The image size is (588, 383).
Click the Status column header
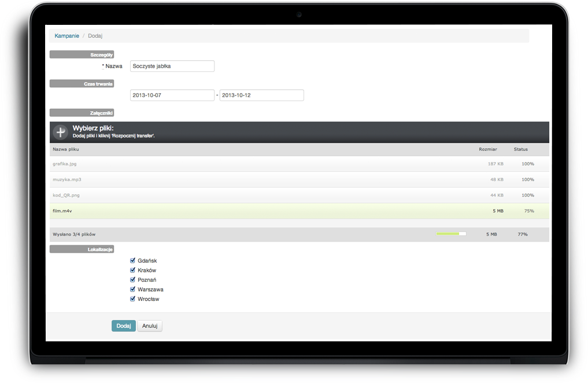tap(520, 149)
